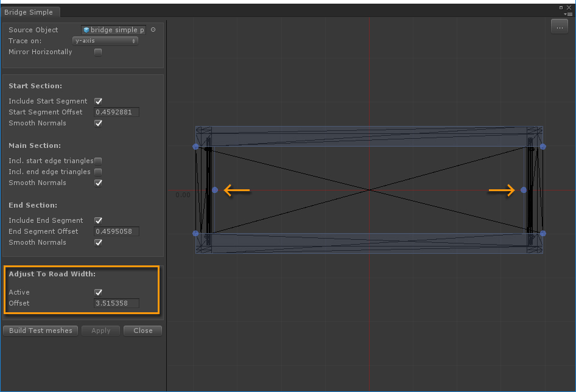Image resolution: width=576 pixels, height=392 pixels.
Task: Enable Incl. end edge triangles
Action: [x=98, y=172]
